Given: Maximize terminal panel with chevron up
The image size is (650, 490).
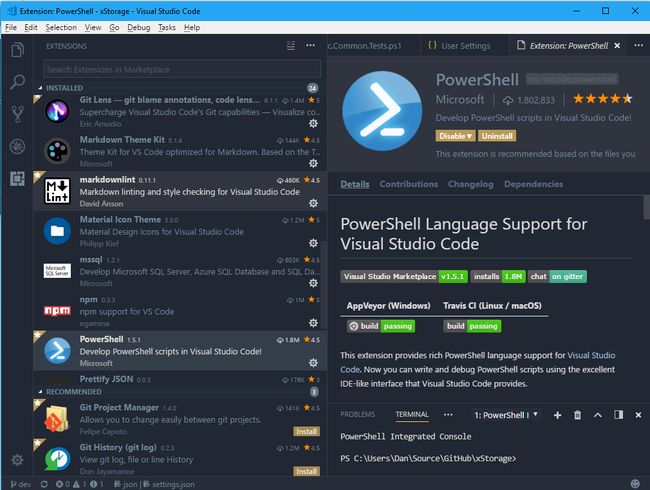Looking at the screenshot, I should click(x=598, y=415).
